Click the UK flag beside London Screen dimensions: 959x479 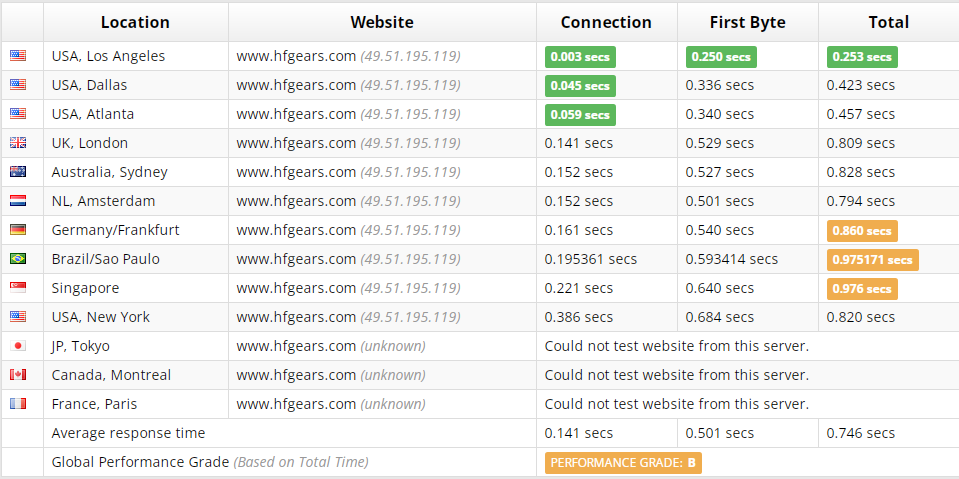coord(18,143)
